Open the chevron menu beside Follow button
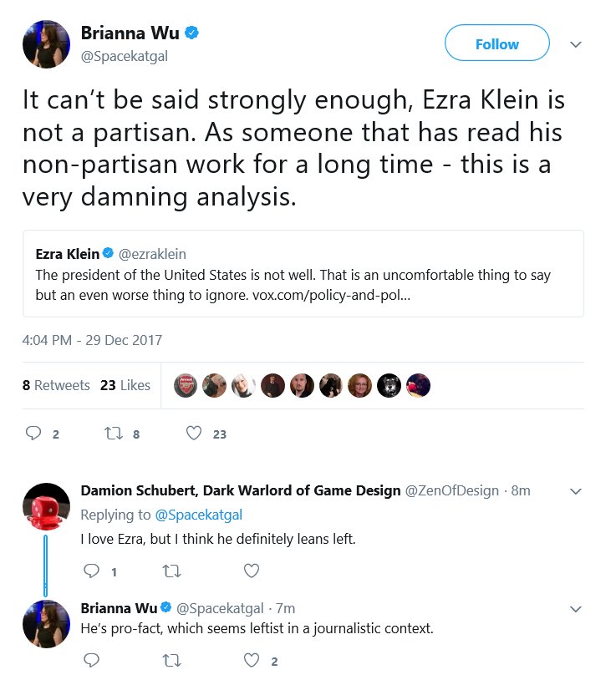This screenshot has width=616, height=675. (576, 44)
